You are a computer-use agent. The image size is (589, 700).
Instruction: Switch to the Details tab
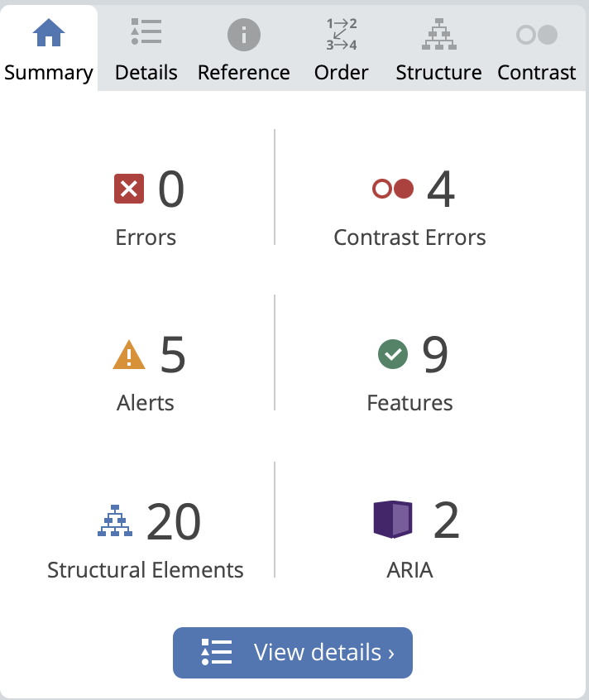click(x=146, y=73)
